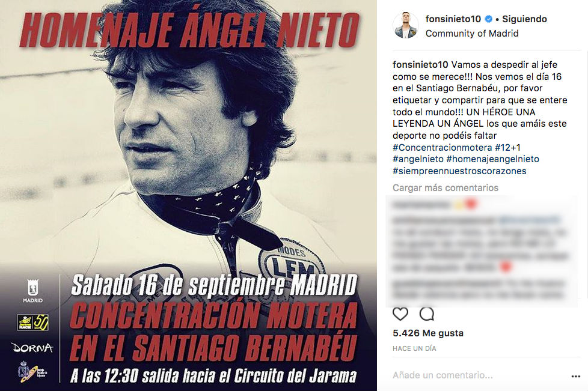Expand comments with Cargar más comentarios

pos(446,187)
